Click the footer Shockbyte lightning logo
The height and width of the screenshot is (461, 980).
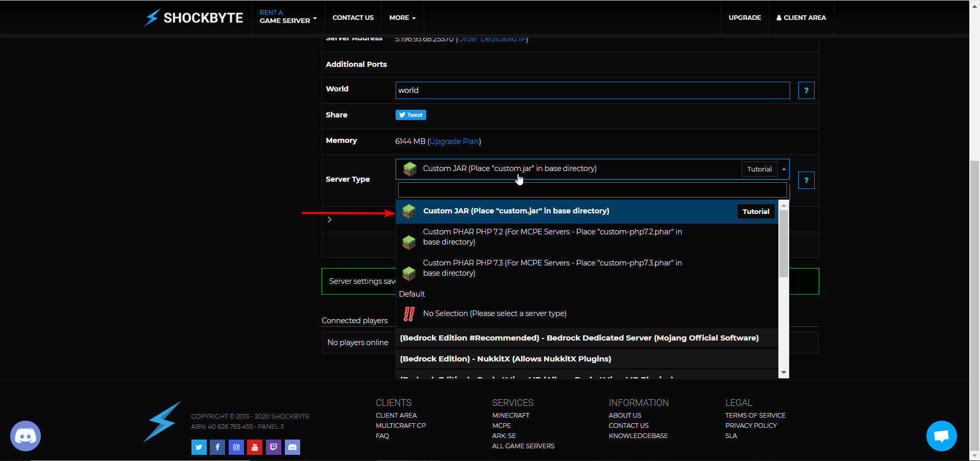point(162,422)
